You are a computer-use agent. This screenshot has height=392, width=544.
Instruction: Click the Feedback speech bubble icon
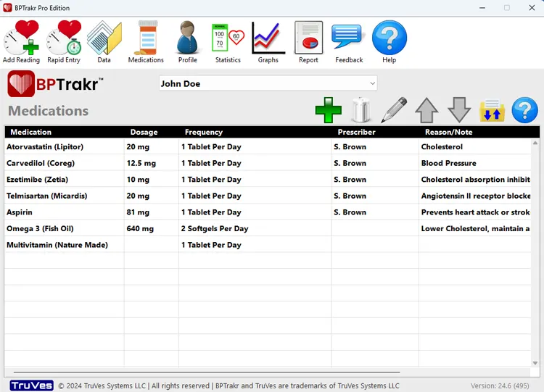pyautogui.click(x=349, y=41)
